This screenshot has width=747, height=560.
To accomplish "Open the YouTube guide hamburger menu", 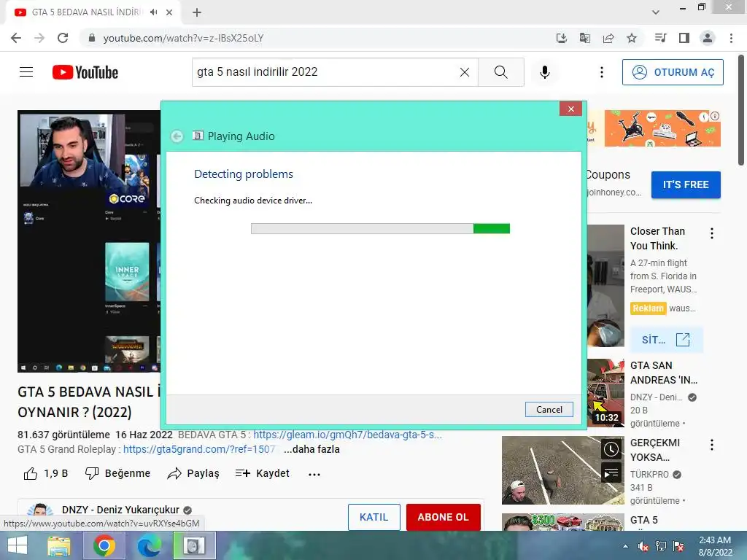I will (x=26, y=72).
